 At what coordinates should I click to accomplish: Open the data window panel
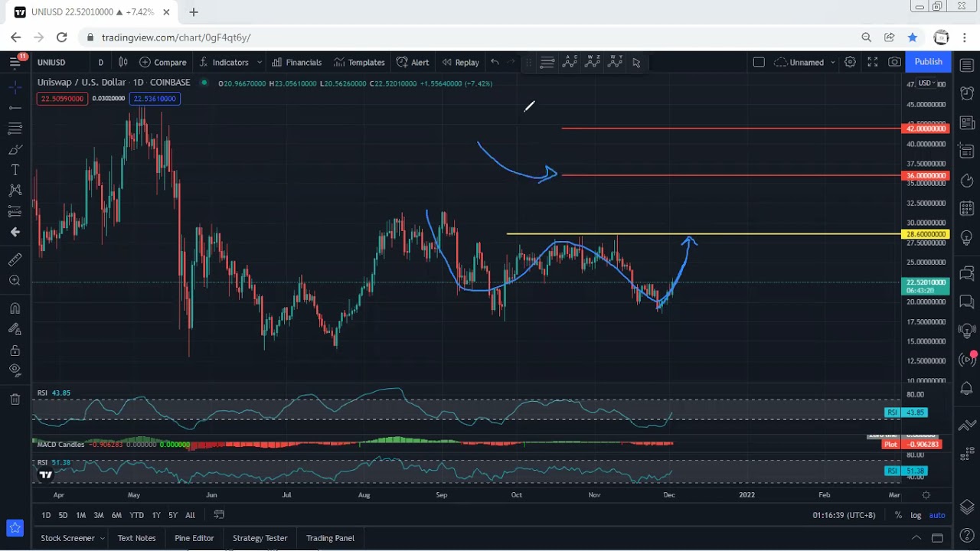[x=966, y=152]
